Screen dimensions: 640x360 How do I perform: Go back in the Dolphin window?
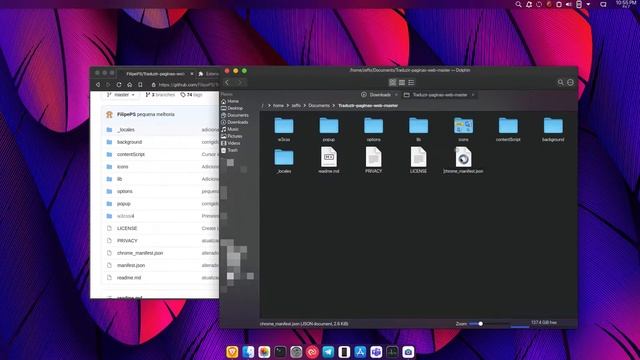(x=227, y=82)
